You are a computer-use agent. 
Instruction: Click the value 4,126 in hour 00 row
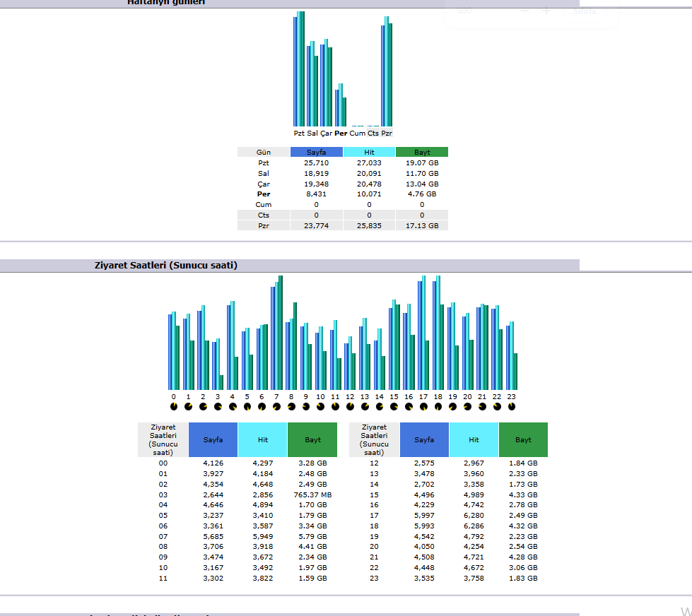pos(213,463)
